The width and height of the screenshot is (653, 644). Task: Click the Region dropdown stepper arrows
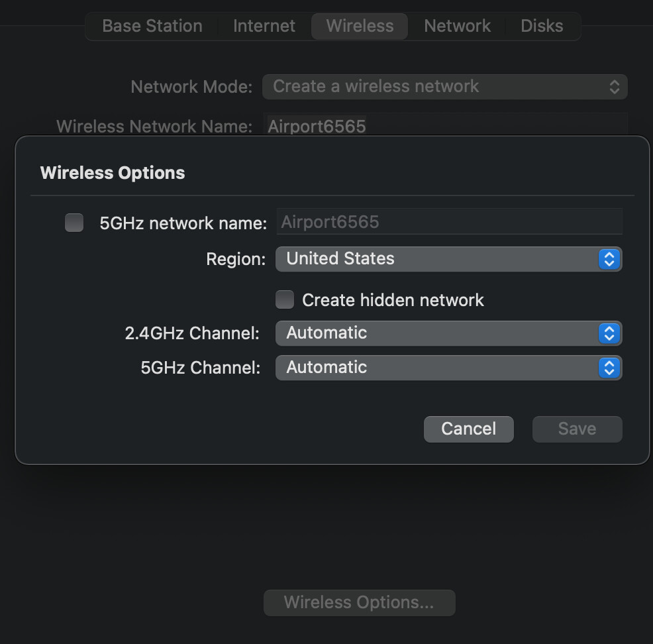[x=609, y=259]
